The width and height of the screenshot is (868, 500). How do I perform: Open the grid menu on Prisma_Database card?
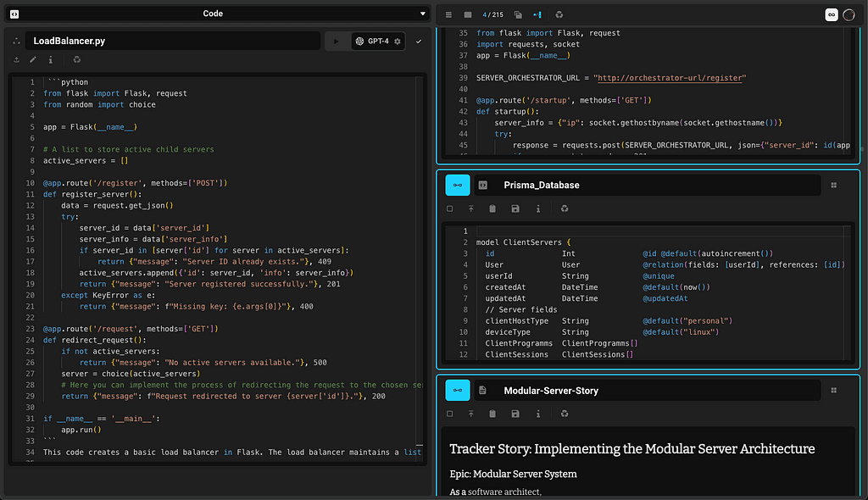click(x=834, y=185)
